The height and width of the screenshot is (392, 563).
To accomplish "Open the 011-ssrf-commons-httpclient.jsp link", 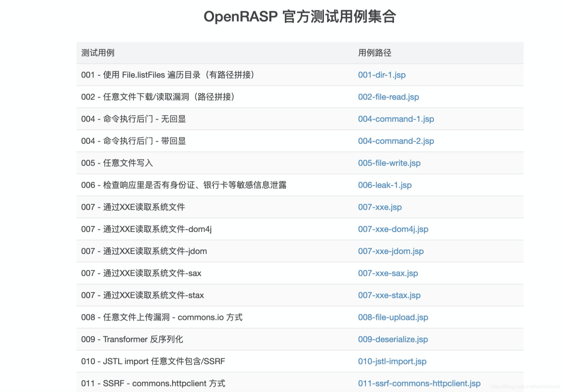I will coord(419,383).
